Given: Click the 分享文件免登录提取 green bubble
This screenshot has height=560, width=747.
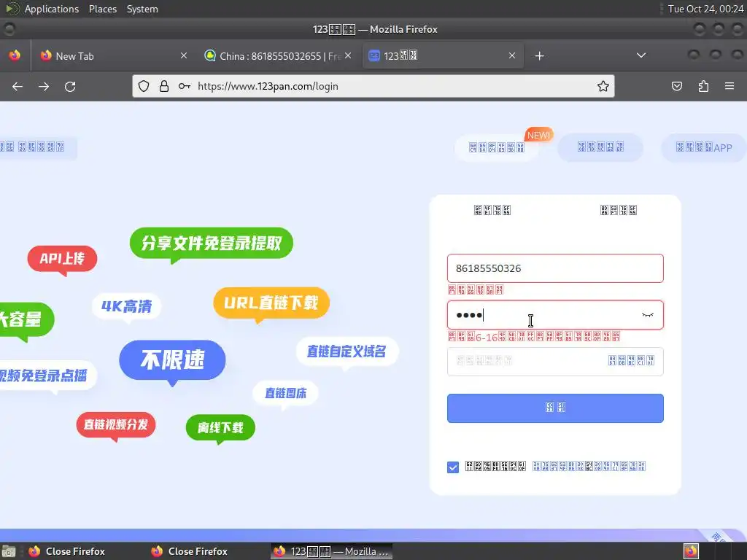Looking at the screenshot, I should 212,244.
